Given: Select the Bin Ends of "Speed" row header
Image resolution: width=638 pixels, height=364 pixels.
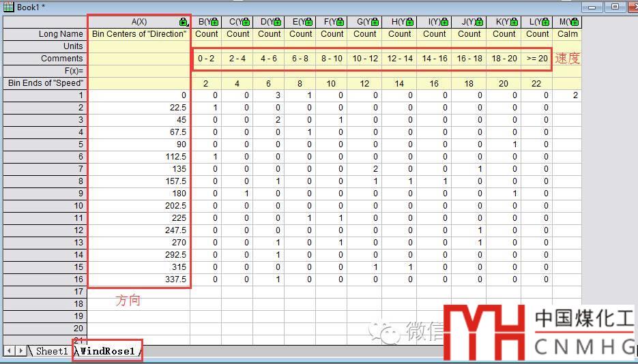Looking at the screenshot, I should click(45, 83).
